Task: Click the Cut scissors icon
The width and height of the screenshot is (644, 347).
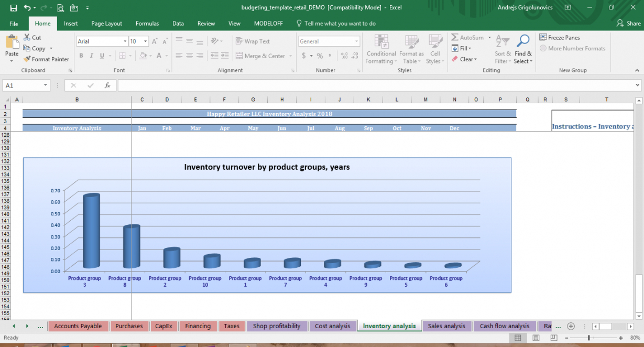Action: coord(27,38)
